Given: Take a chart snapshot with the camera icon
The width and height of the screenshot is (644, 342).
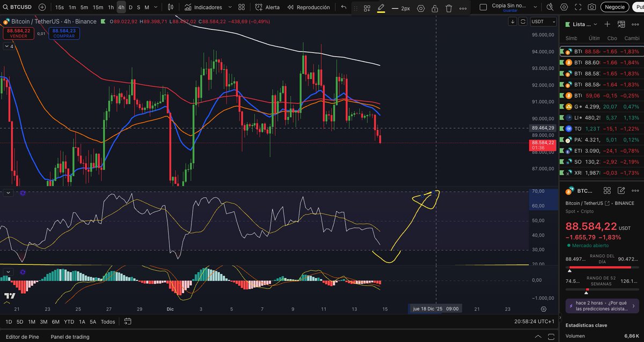Looking at the screenshot, I should [591, 7].
